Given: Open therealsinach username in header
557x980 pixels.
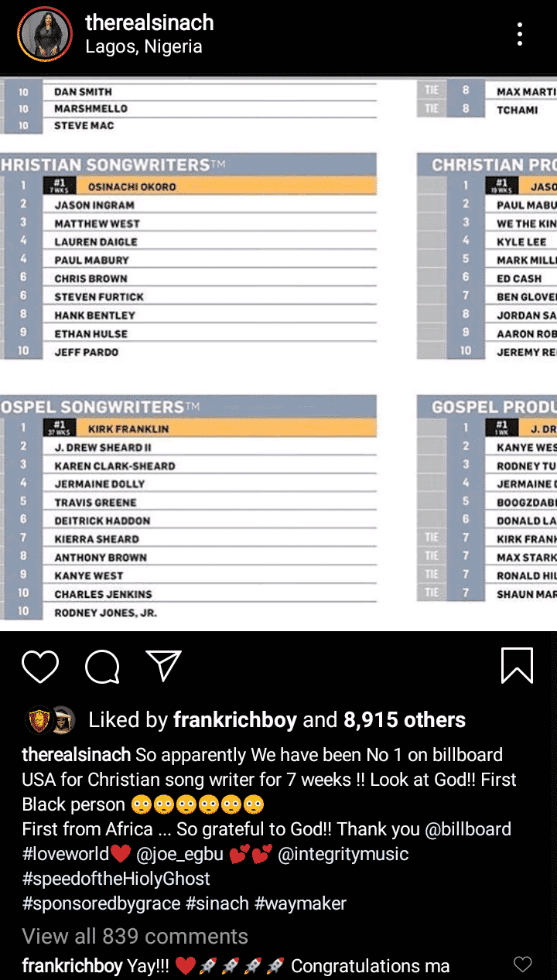Looking at the screenshot, I should pyautogui.click(x=149, y=23).
